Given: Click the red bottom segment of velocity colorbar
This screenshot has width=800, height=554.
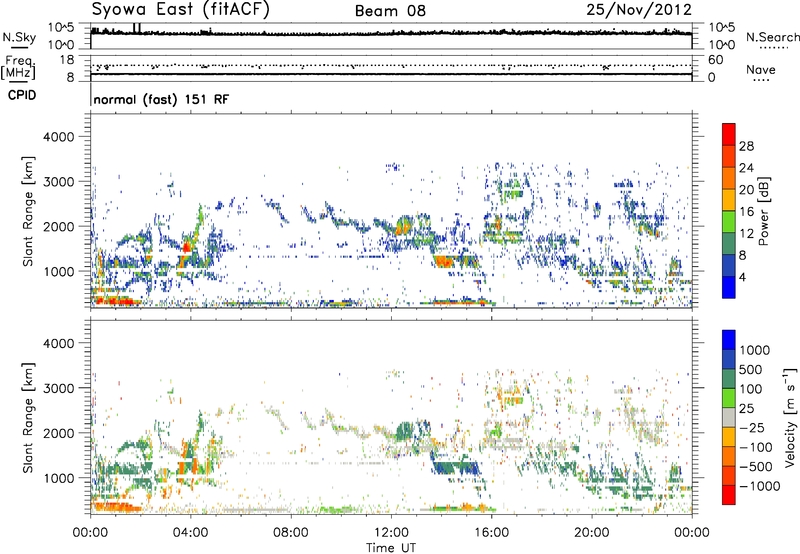Looking at the screenshot, I should [x=729, y=495].
